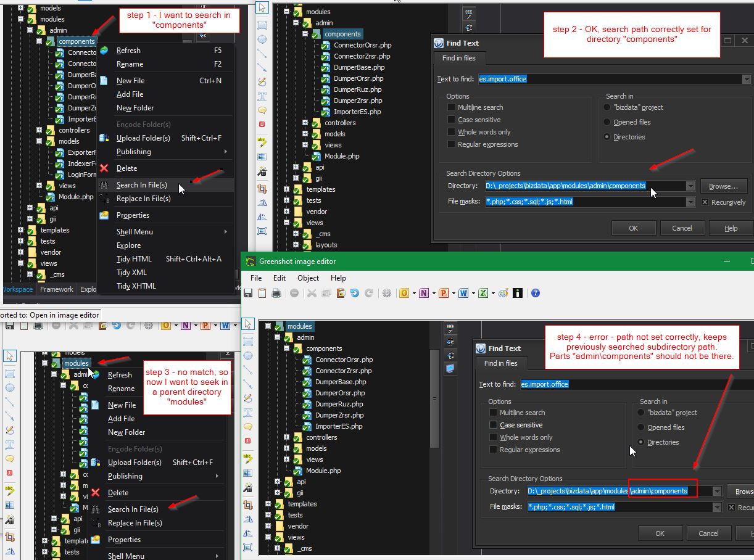
Task: Enable Regular expressions in the upper Find Text dialog
Action: click(x=452, y=144)
